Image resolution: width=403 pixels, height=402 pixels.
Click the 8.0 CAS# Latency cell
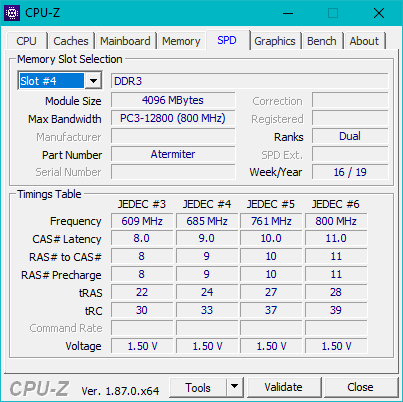pyautogui.click(x=142, y=239)
